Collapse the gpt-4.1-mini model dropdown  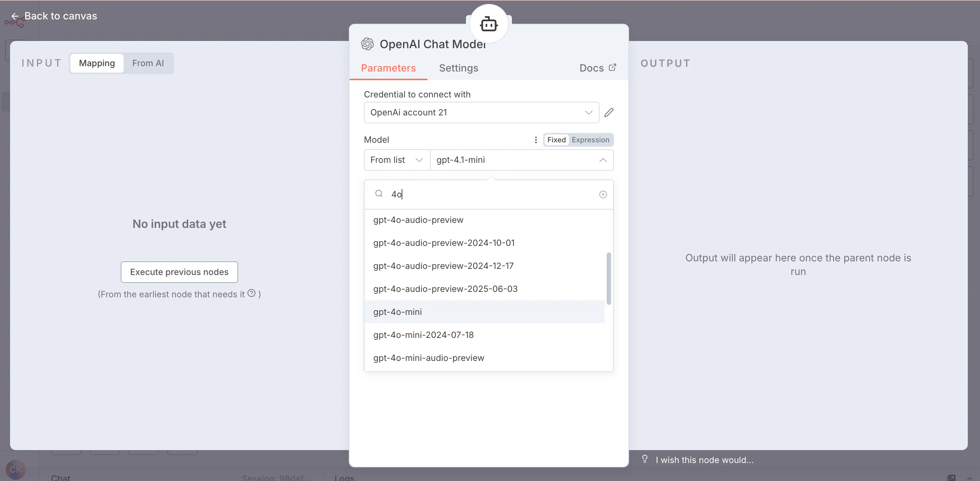click(x=522, y=160)
